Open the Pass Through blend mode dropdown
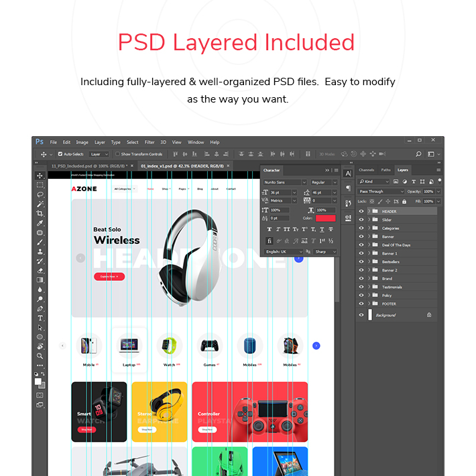The width and height of the screenshot is (476, 476). [x=381, y=191]
